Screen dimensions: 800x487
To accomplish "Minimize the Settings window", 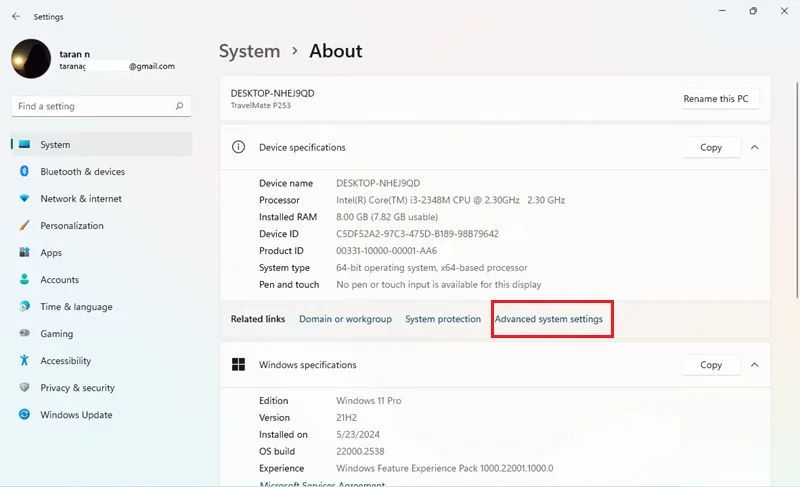I will (722, 11).
